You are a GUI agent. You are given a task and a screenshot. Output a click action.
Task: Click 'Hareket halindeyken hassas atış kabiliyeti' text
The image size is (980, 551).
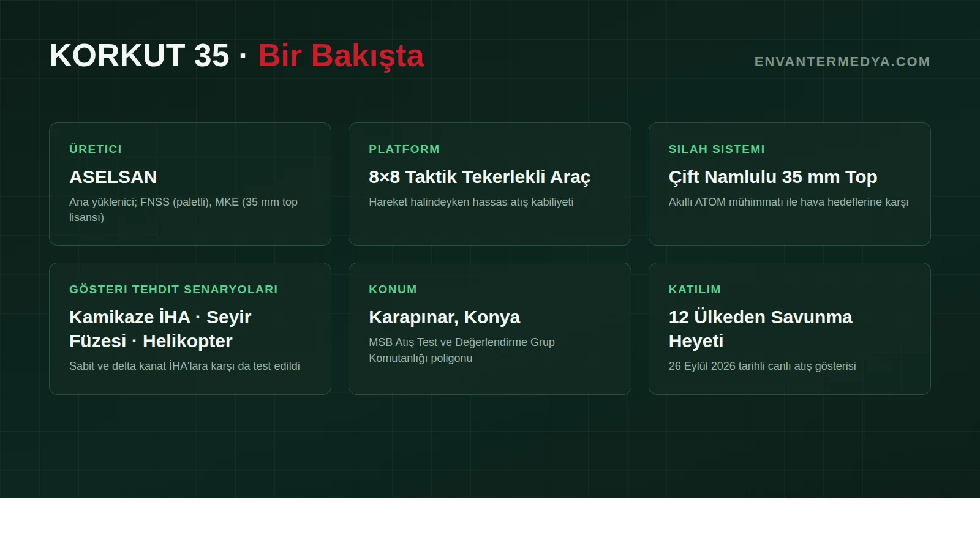471,202
